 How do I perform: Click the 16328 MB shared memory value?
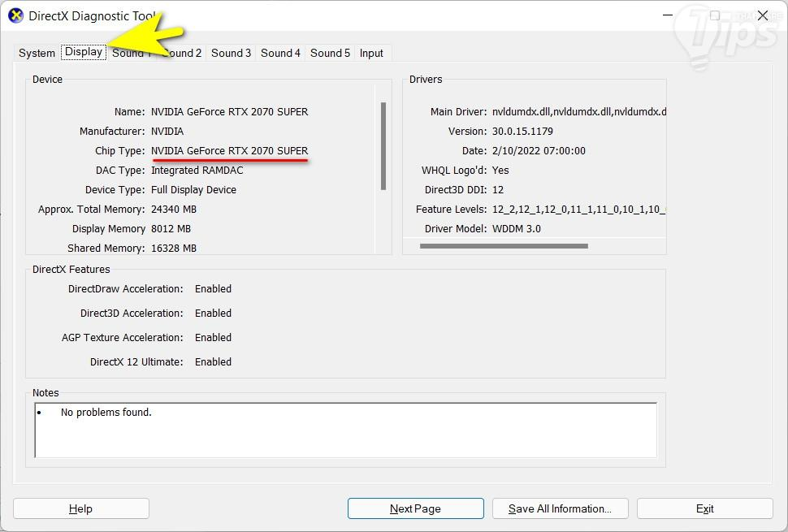(174, 249)
